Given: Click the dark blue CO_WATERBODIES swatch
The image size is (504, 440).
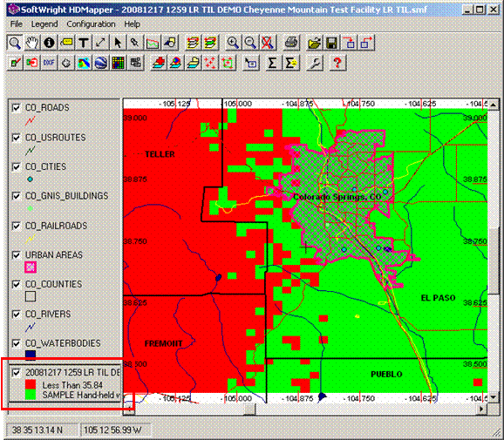Looking at the screenshot, I should click(31, 355).
